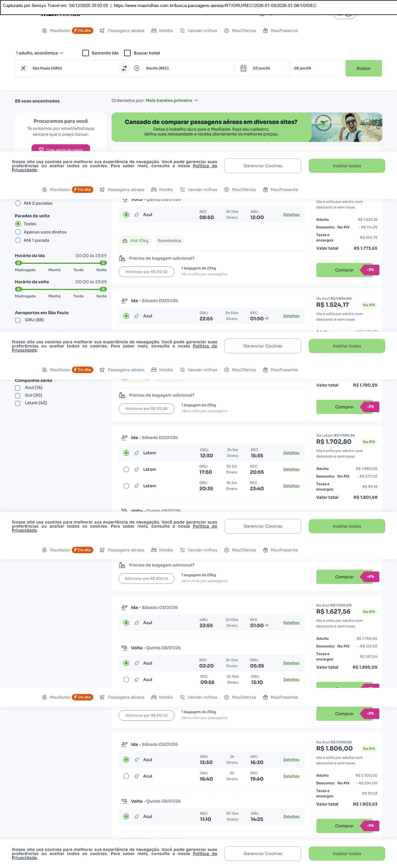Screen dimensions: 397x868
Task: Pin the Azul 16:40 departure flight
Action: click(136, 776)
